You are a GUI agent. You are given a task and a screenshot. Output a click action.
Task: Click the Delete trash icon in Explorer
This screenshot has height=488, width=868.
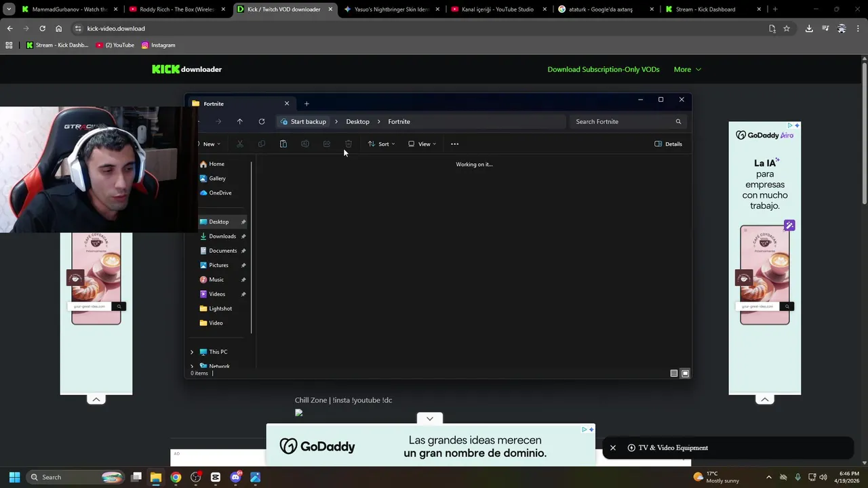349,144
